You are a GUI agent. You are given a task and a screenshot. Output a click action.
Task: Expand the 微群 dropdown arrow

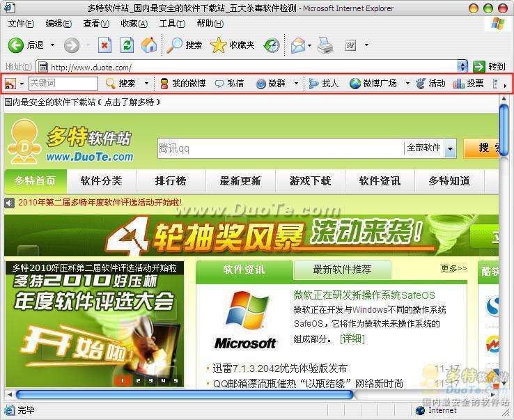[x=296, y=84]
